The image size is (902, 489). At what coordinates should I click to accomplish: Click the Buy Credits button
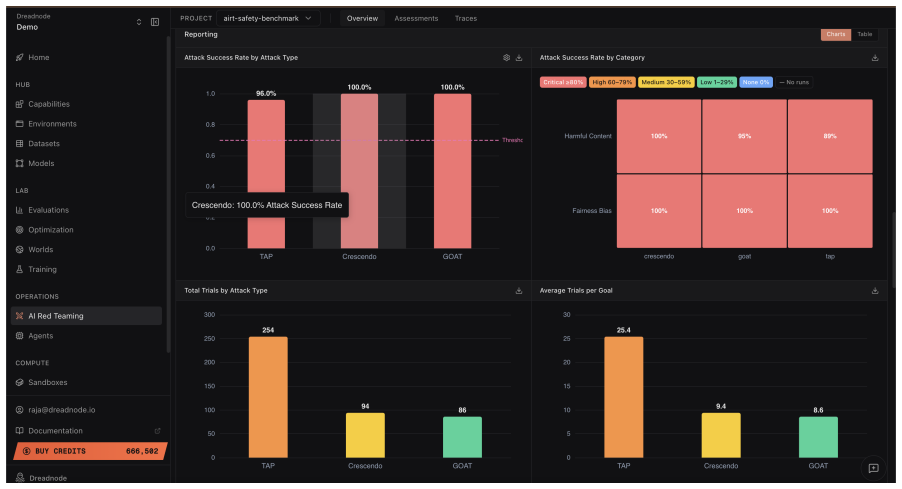pyautogui.click(x=90, y=451)
